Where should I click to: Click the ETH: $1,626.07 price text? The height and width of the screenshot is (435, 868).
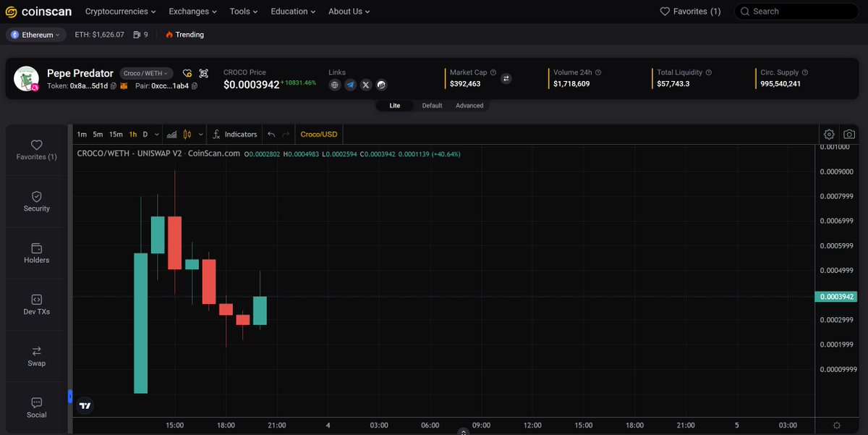(x=99, y=35)
